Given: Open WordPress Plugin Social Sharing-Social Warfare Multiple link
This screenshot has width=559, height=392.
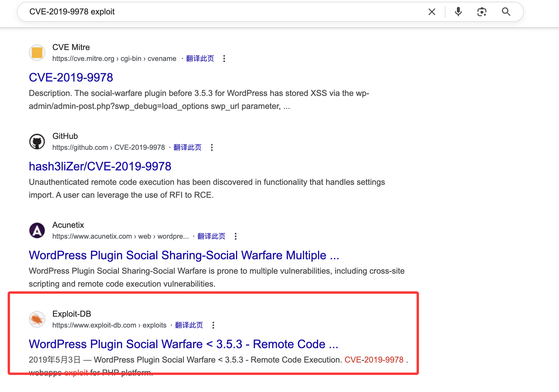Looking at the screenshot, I should pos(184,255).
